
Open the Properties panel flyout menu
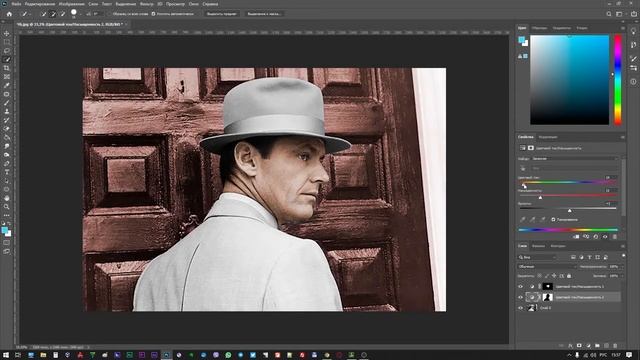tap(622, 137)
